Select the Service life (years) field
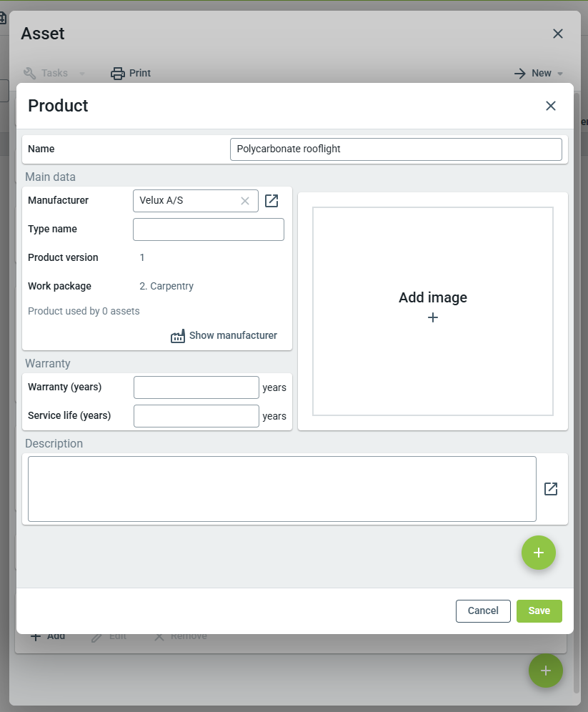The width and height of the screenshot is (588, 712). [x=196, y=416]
